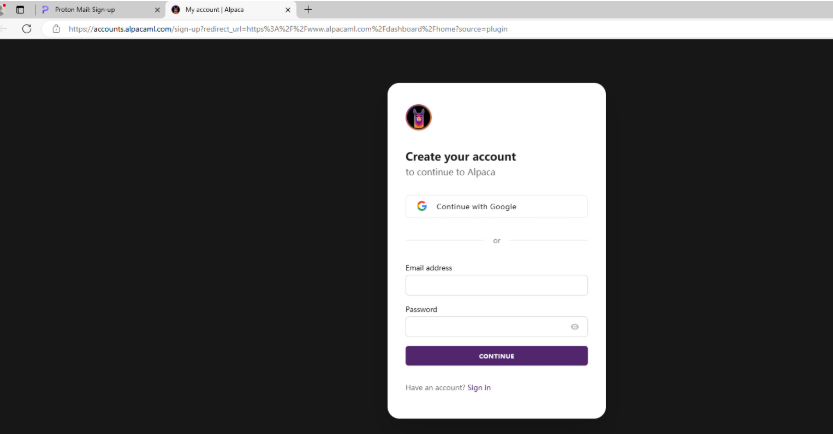
Task: Click the Google logo icon
Action: coord(422,206)
